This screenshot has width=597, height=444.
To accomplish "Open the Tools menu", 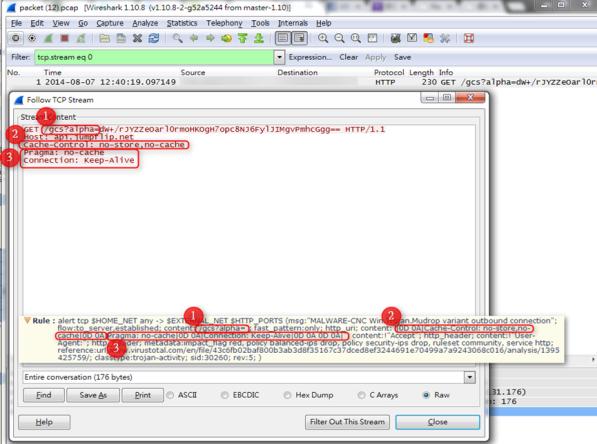I will coord(260,23).
